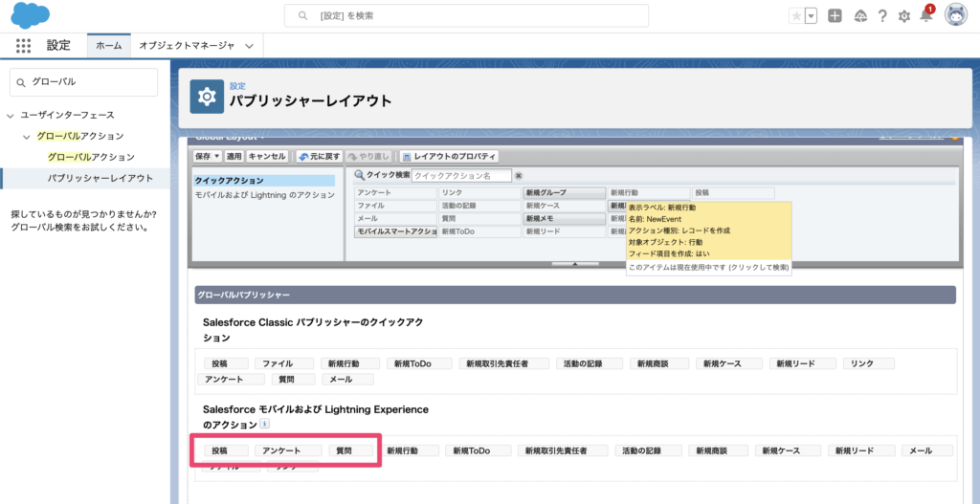Click the sidebar quick find magnifier icon
This screenshot has height=504, width=980.
(x=21, y=82)
